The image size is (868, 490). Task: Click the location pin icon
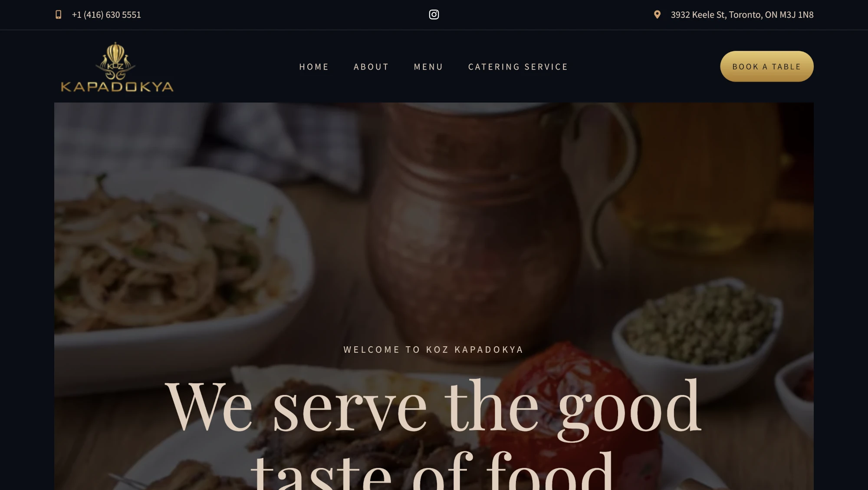[657, 14]
